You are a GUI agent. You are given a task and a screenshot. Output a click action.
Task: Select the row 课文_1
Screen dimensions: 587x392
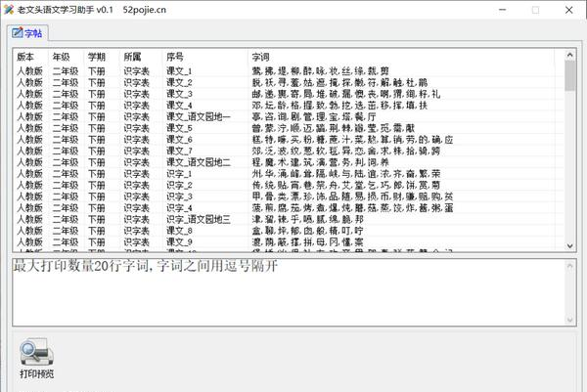(289, 70)
